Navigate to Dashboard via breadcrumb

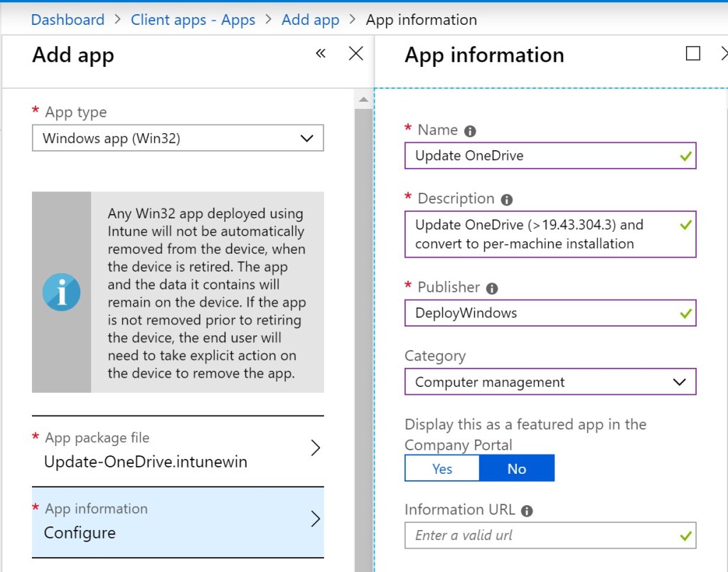tap(68, 19)
